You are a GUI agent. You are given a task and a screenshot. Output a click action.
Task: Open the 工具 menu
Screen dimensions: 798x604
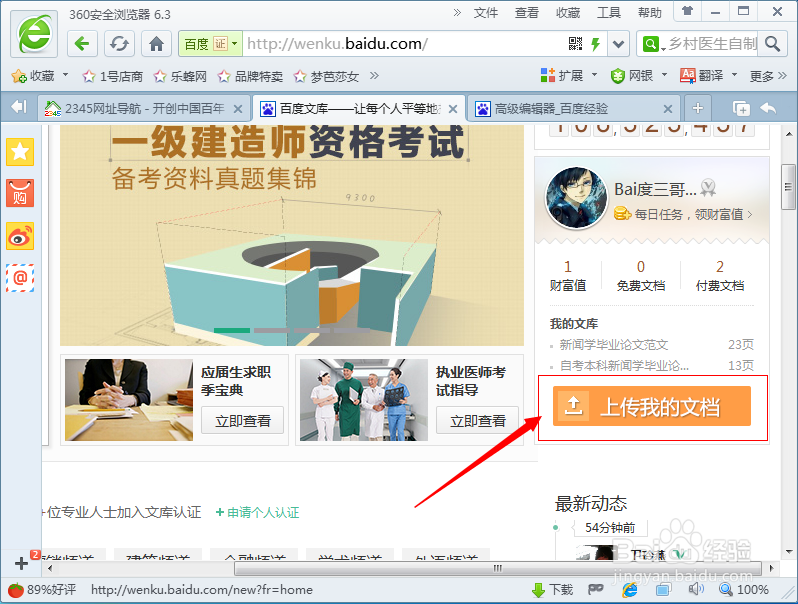609,13
